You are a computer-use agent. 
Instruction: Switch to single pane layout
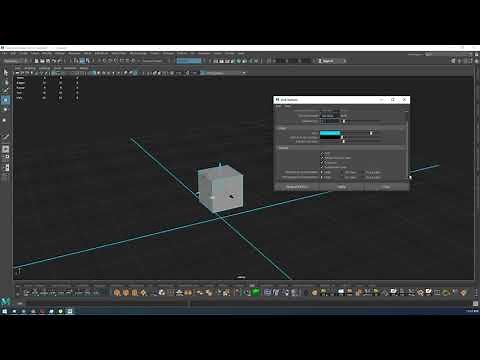click(6, 149)
